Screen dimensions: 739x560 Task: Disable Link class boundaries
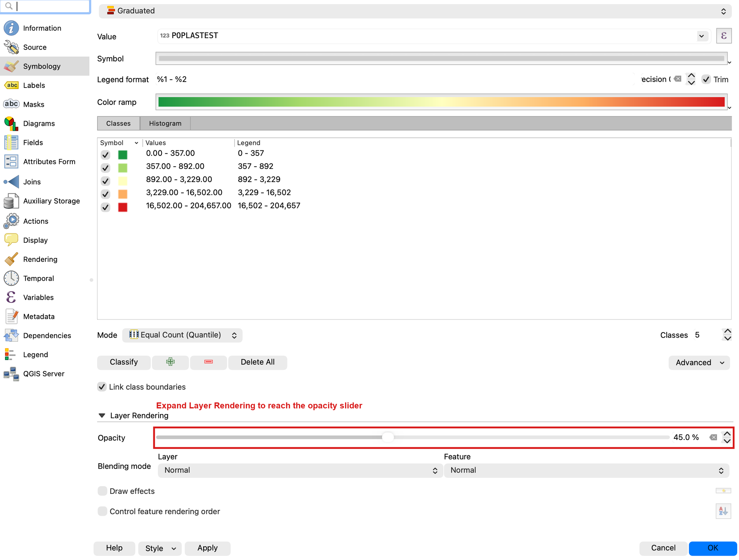tap(102, 387)
